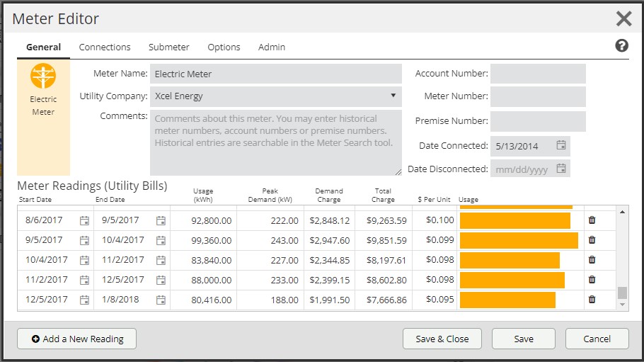Click into the Account Number field
This screenshot has height=362, width=644.
click(x=538, y=74)
